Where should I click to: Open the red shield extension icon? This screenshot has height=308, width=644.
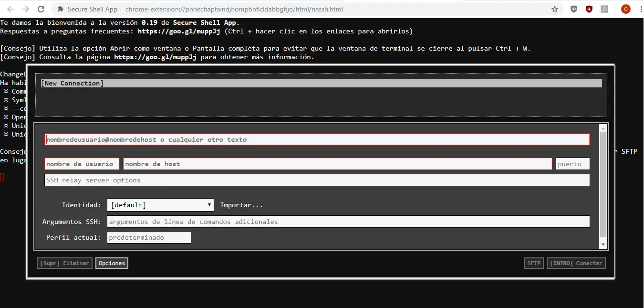(x=589, y=9)
